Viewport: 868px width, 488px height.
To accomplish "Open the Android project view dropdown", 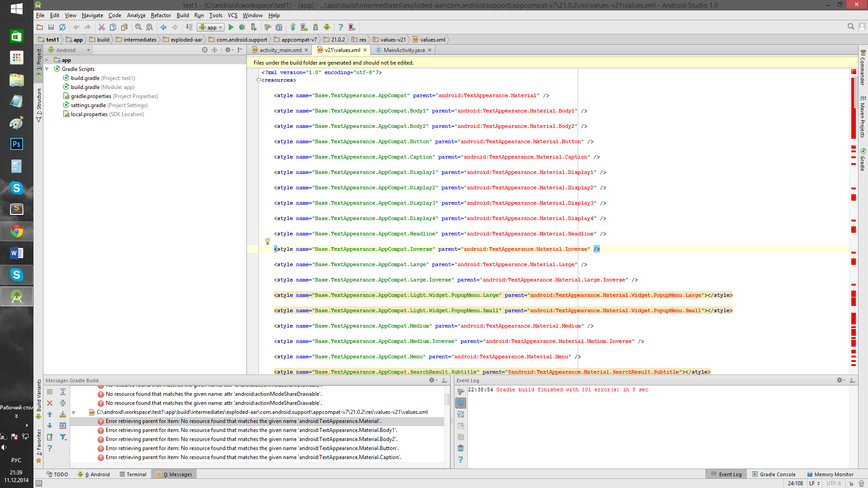I will pyautogui.click(x=70, y=50).
